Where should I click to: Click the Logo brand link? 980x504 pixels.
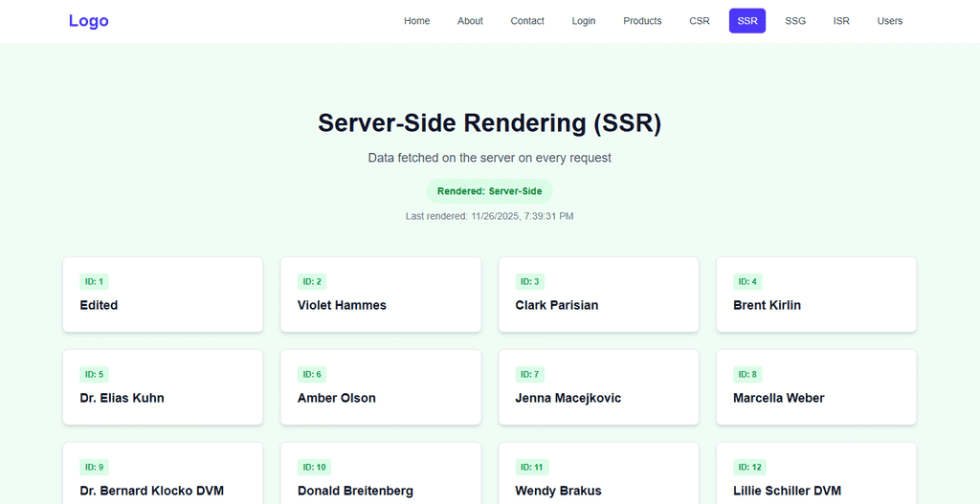coord(89,21)
